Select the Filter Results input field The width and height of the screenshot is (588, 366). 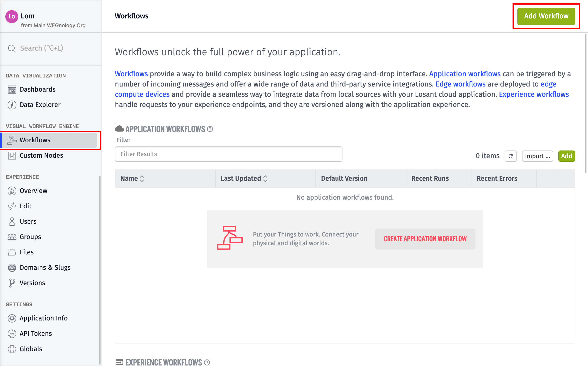[229, 154]
